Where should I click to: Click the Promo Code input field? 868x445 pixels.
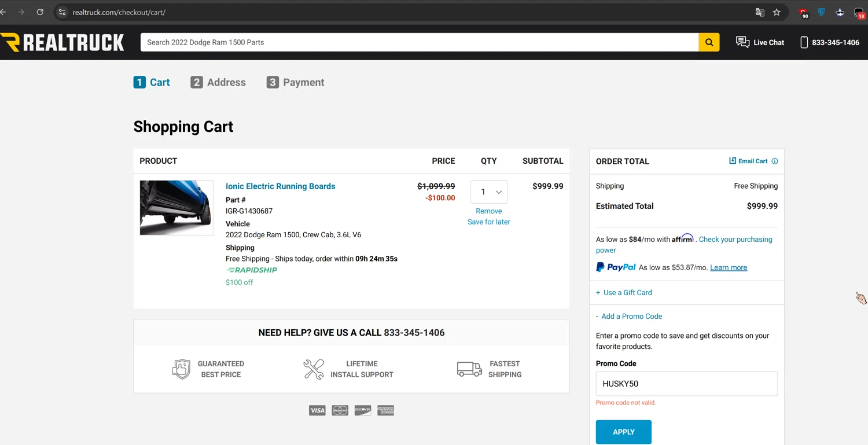point(686,384)
